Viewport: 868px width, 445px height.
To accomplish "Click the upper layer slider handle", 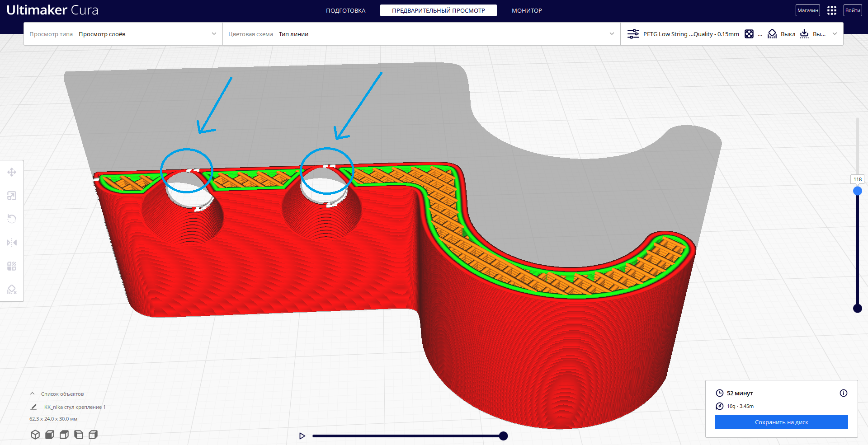I will (x=857, y=191).
